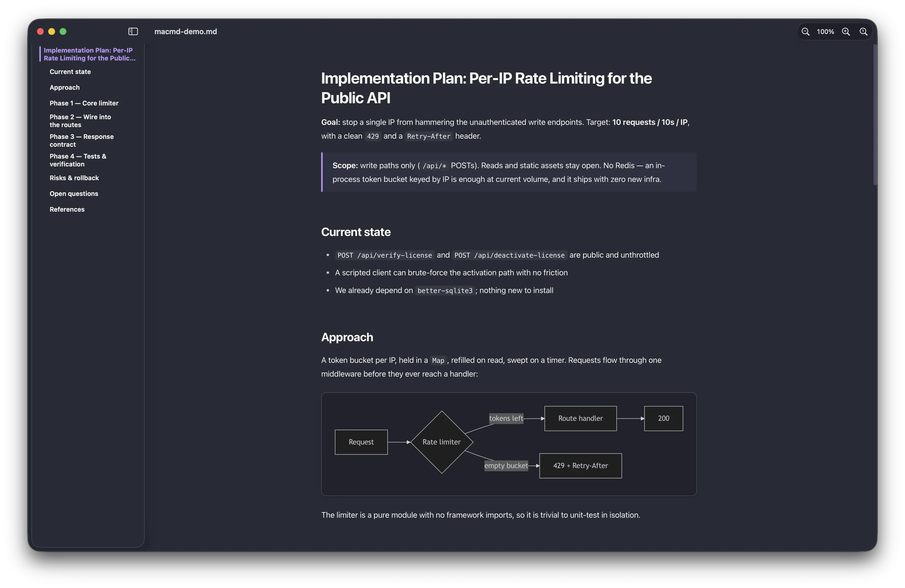This screenshot has height=588, width=905.
Task: Click the bold "10 requests / 10s / IP" text
Action: (x=650, y=122)
